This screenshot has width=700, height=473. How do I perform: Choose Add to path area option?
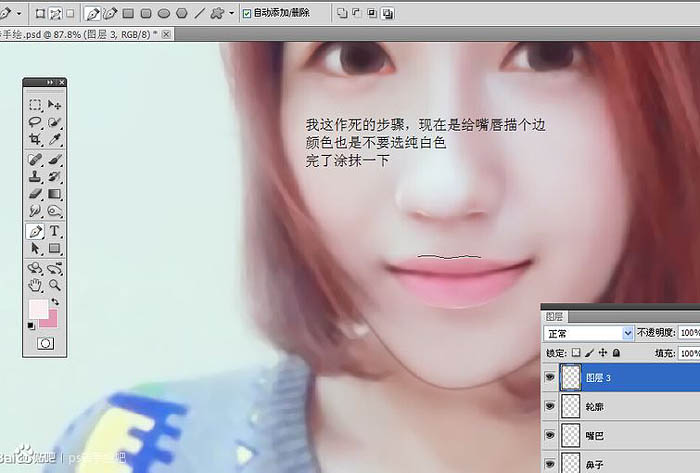pyautogui.click(x=342, y=13)
